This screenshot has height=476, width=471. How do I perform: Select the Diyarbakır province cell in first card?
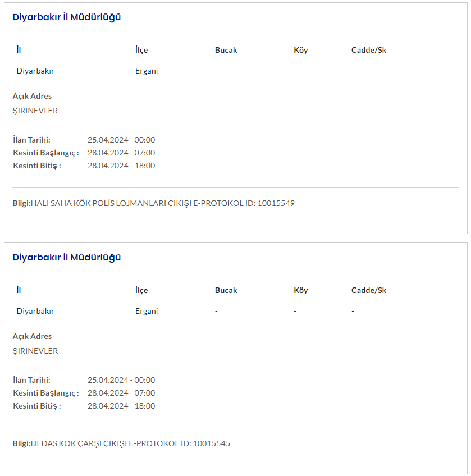tap(35, 71)
